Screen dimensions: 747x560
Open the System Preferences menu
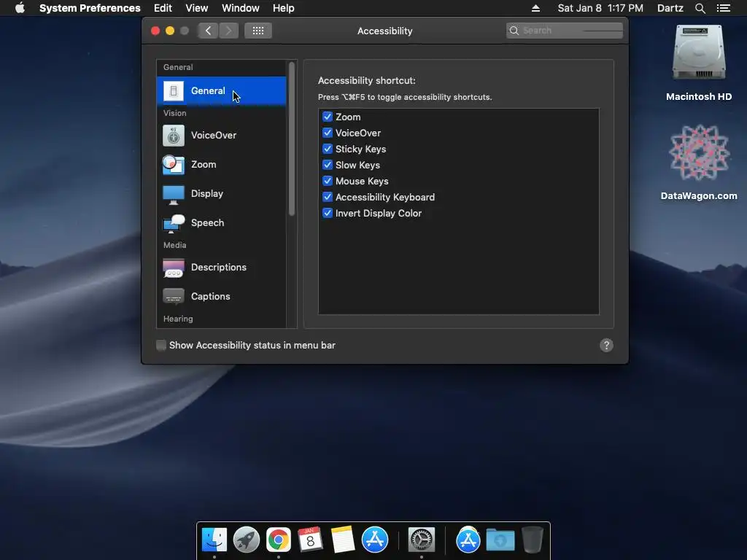pos(90,8)
